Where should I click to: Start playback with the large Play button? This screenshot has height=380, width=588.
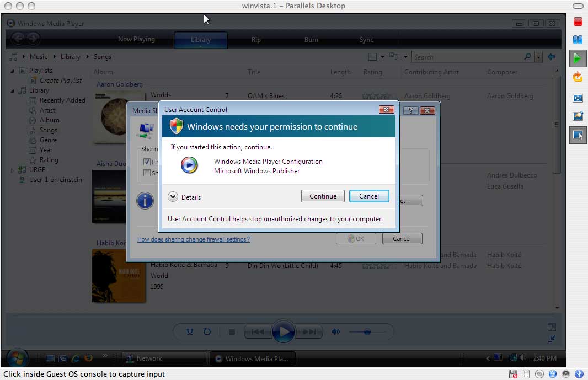(283, 331)
